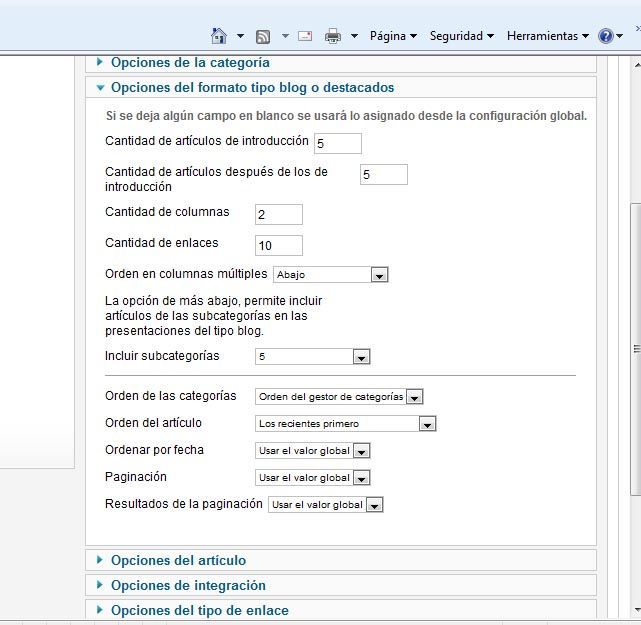This screenshot has height=625, width=641.
Task: Open the Seguridad menu
Action: (462, 36)
